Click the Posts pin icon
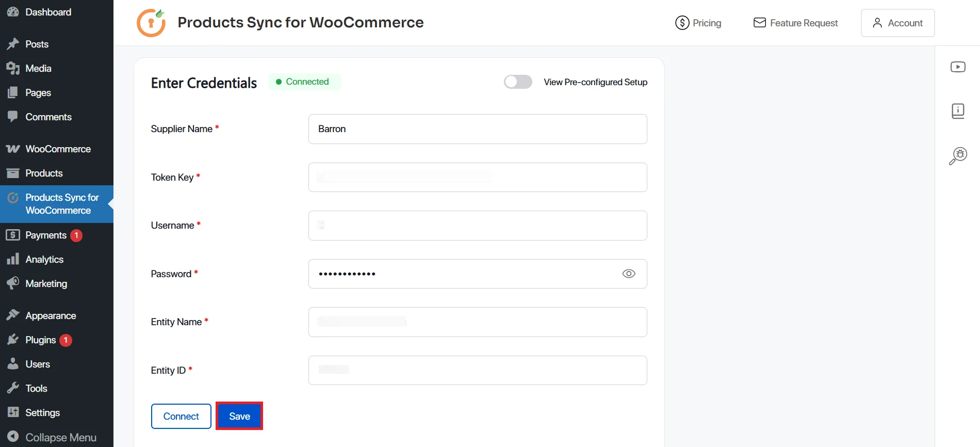The height and width of the screenshot is (447, 980). coord(13,44)
